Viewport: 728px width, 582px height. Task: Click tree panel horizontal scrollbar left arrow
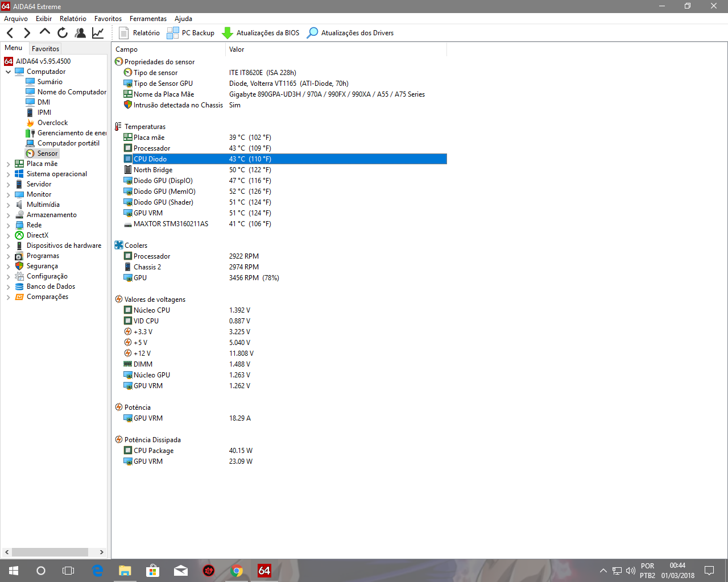point(7,552)
